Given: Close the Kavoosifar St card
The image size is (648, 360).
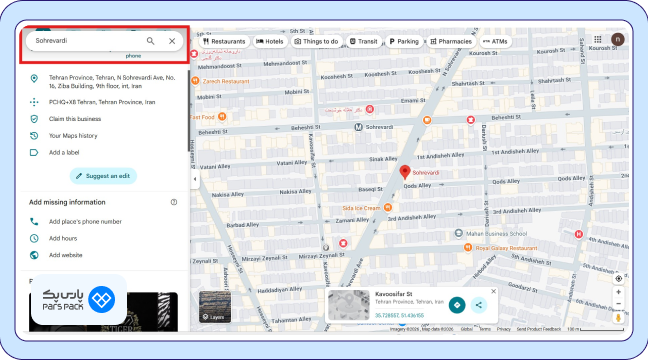Looking at the screenshot, I should click(493, 291).
